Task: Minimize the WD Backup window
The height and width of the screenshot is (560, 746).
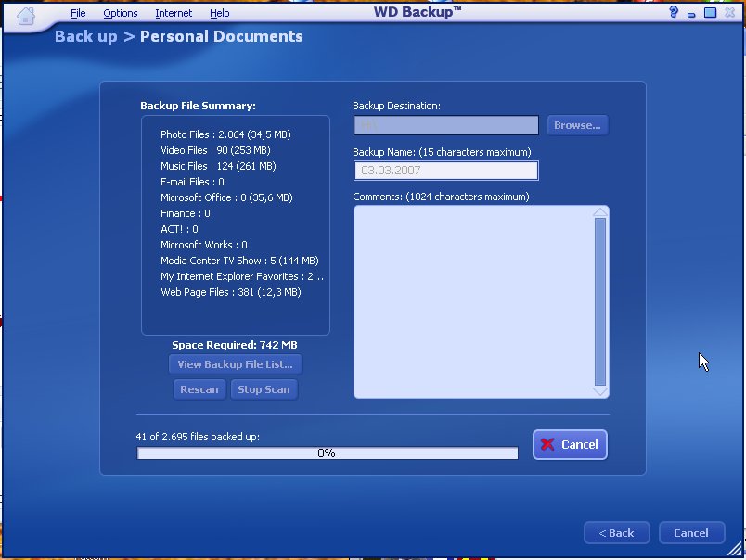Action: tap(691, 15)
